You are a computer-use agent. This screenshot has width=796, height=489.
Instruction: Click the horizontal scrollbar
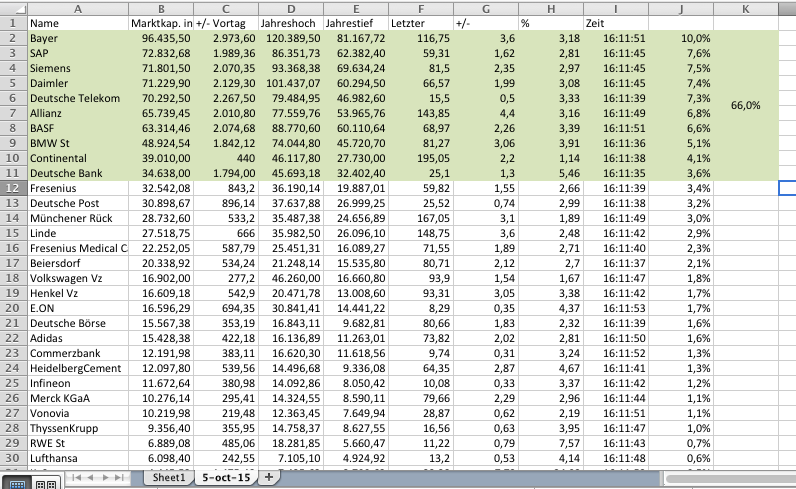(731, 478)
